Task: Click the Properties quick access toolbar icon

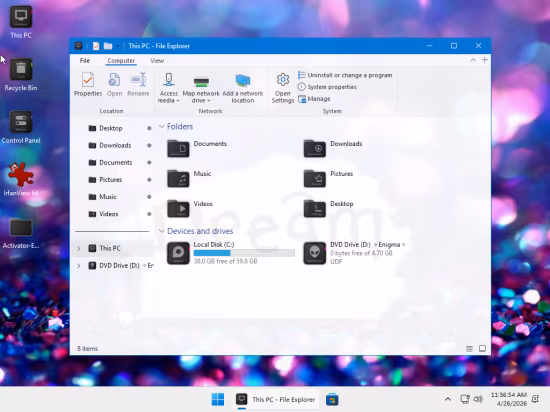Action: click(x=96, y=46)
